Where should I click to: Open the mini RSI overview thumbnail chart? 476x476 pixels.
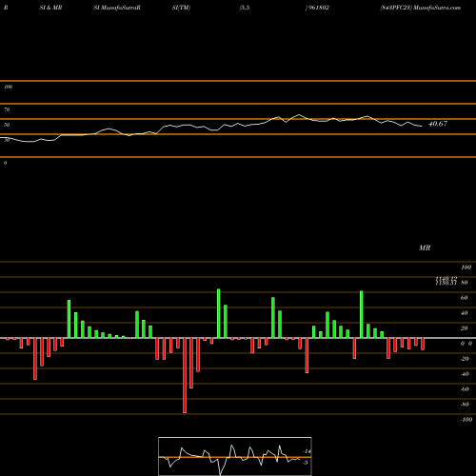coord(235,456)
